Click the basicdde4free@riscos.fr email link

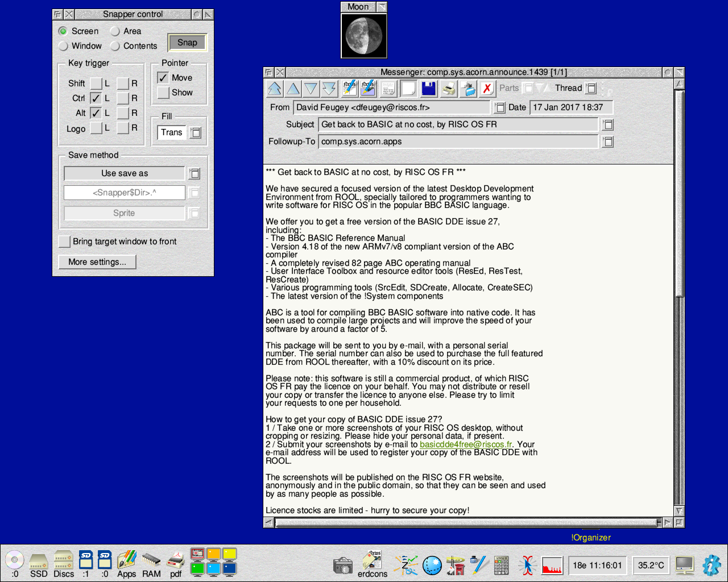(x=466, y=444)
